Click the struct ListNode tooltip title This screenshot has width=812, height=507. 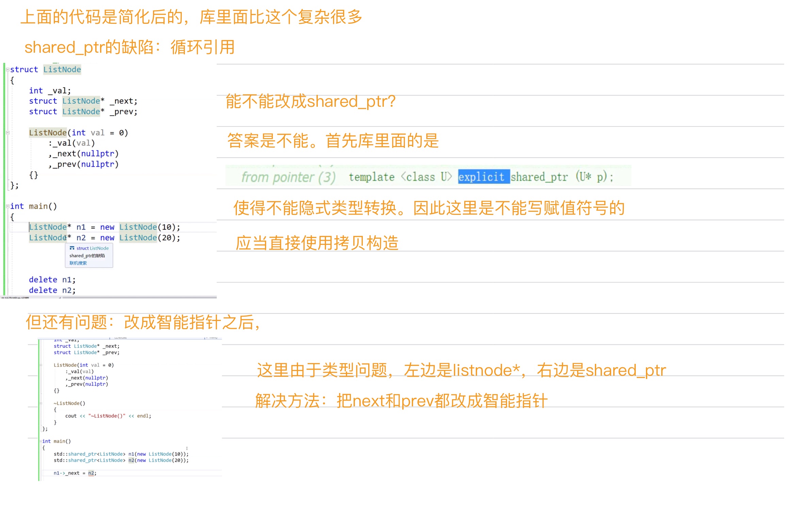pyautogui.click(x=92, y=248)
